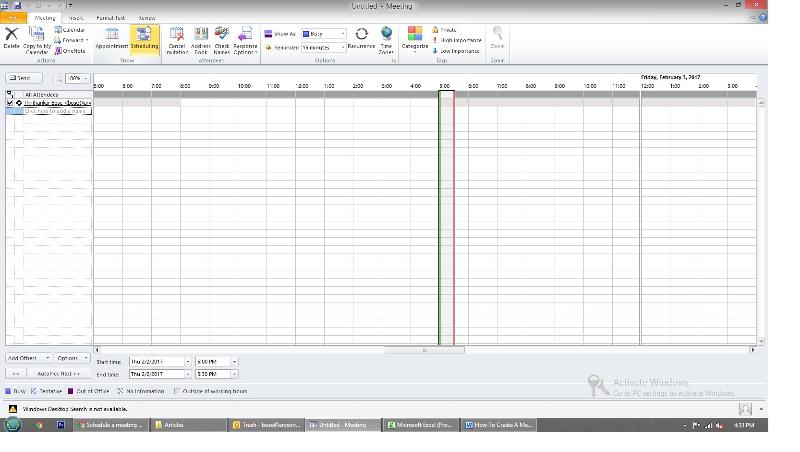Switch to Microsoft Excel in taskbar

click(421, 424)
